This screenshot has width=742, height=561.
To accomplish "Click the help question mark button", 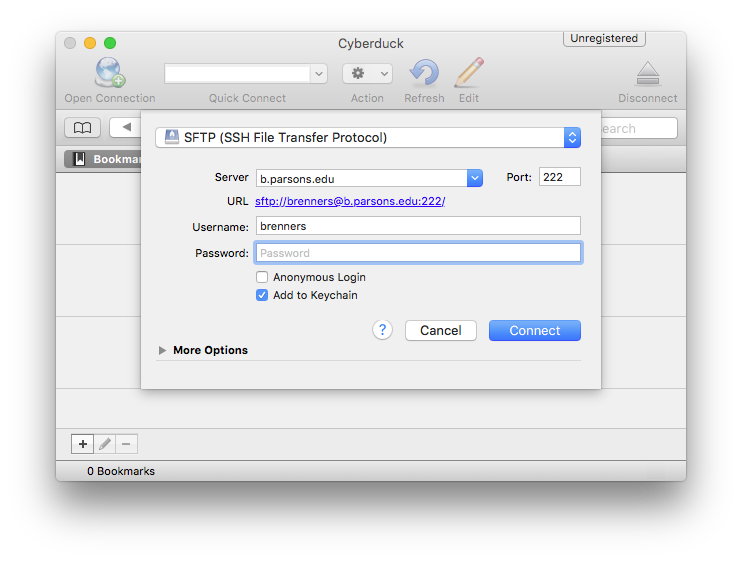I will (382, 330).
